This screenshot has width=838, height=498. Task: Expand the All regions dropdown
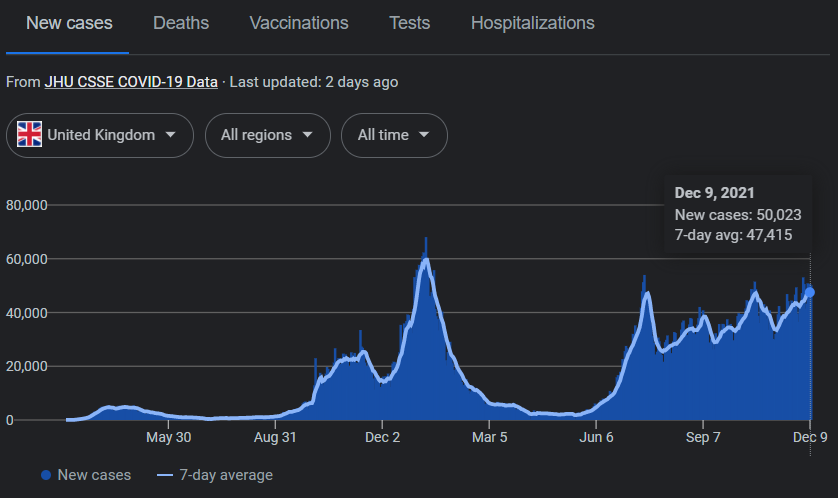pos(268,135)
